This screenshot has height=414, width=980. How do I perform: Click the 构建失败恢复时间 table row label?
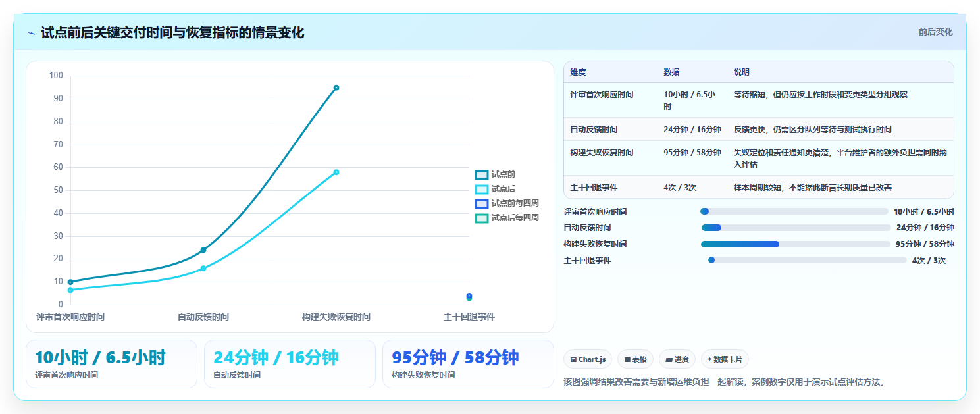(x=602, y=153)
